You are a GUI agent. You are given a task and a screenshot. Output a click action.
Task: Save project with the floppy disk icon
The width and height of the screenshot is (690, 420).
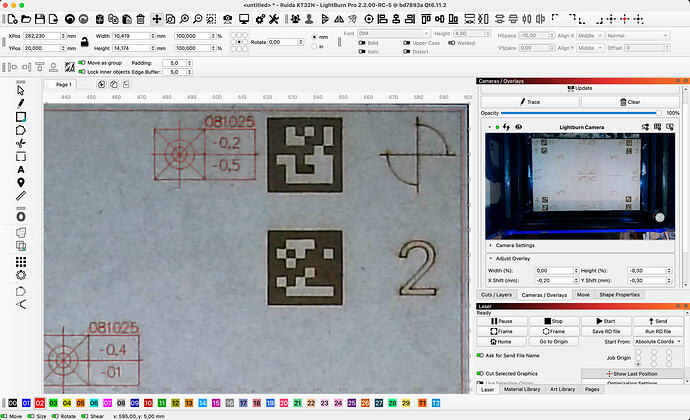coord(40,19)
